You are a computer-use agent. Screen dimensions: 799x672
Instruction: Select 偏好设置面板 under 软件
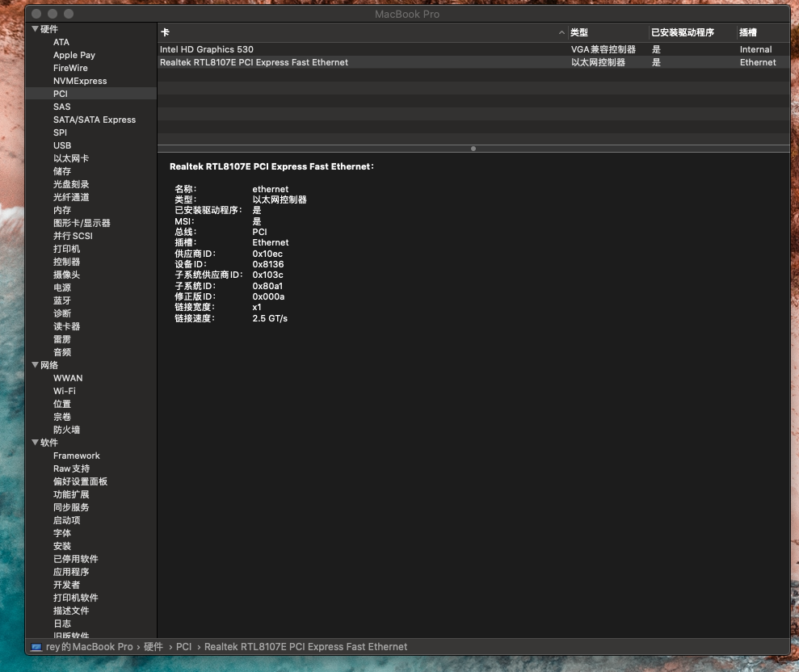click(x=80, y=481)
